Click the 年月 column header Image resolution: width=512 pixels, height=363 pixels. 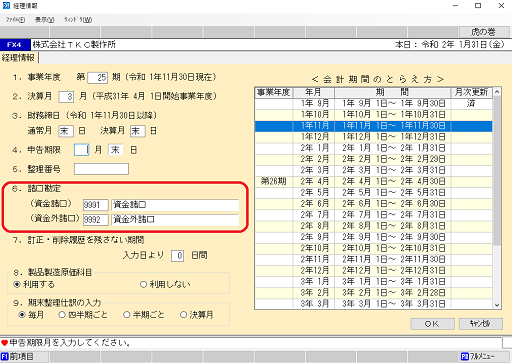[x=313, y=92]
